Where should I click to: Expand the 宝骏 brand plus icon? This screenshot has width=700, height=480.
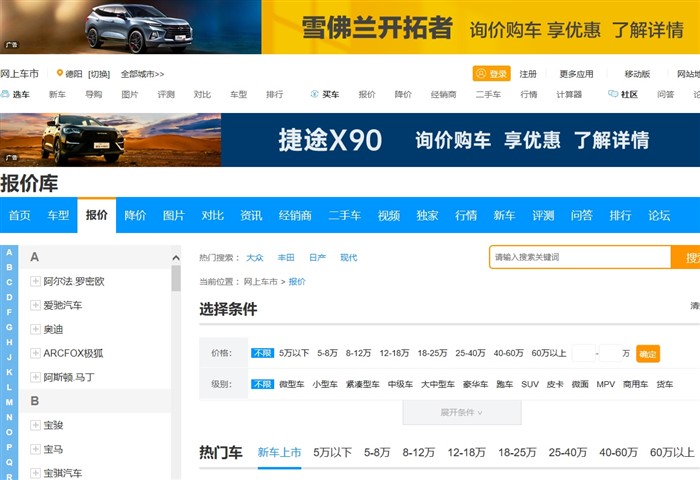pyautogui.click(x=35, y=425)
